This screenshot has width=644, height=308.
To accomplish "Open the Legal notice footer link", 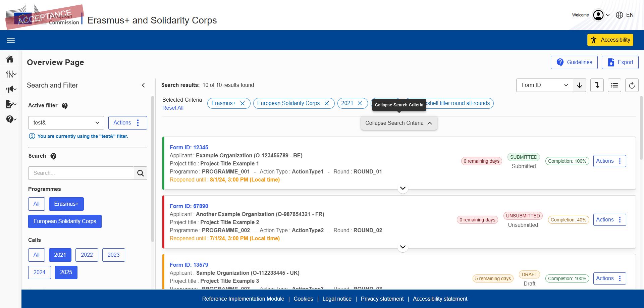I will click(x=337, y=299).
